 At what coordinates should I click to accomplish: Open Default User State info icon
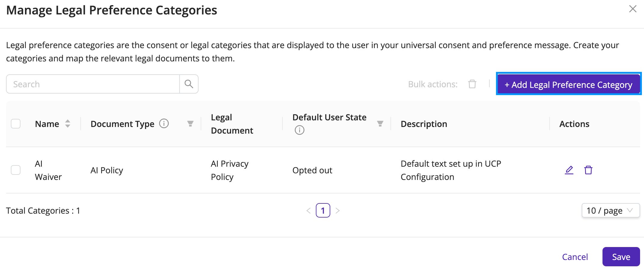coord(300,130)
